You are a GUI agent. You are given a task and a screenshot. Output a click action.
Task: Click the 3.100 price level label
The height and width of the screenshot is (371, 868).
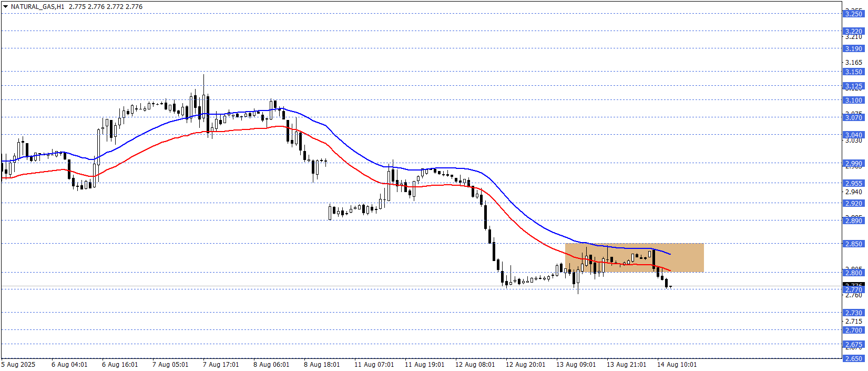[x=853, y=100]
